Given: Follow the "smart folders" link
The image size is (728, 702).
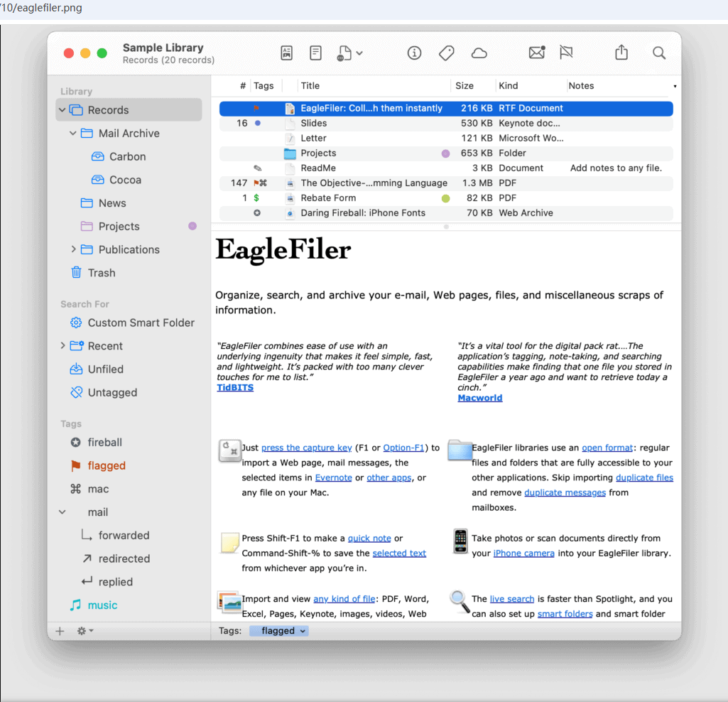Looking at the screenshot, I should [565, 614].
